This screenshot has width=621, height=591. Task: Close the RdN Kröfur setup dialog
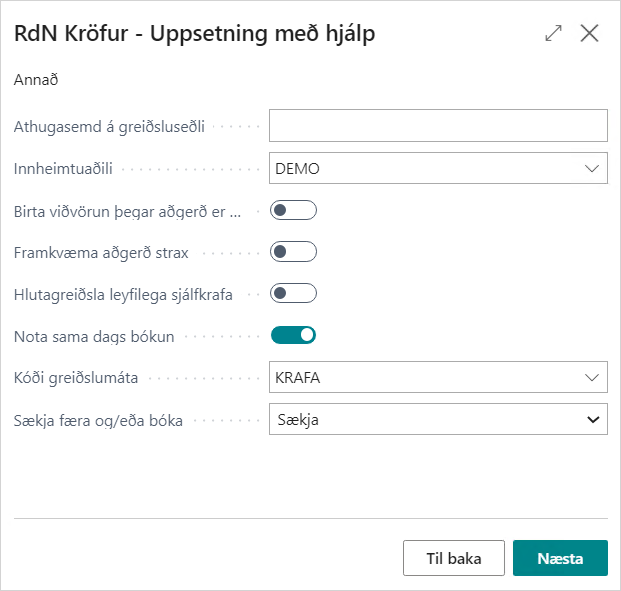pyautogui.click(x=589, y=33)
